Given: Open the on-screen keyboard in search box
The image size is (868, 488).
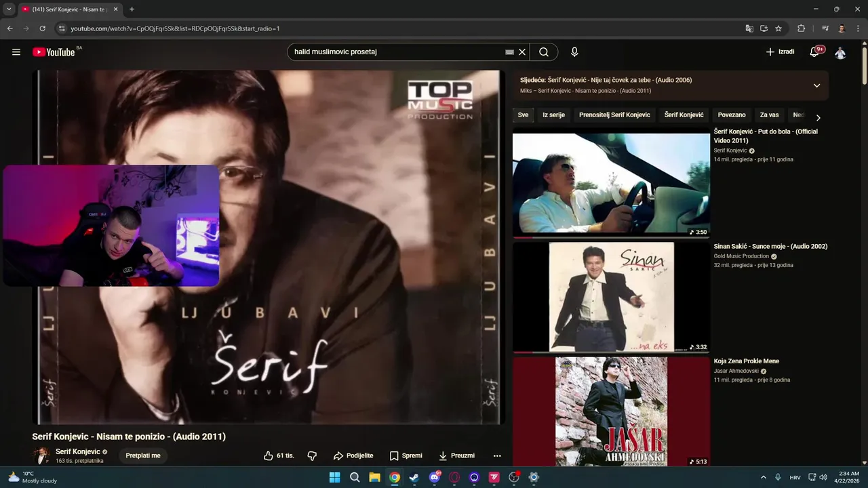Looking at the screenshot, I should click(x=510, y=52).
